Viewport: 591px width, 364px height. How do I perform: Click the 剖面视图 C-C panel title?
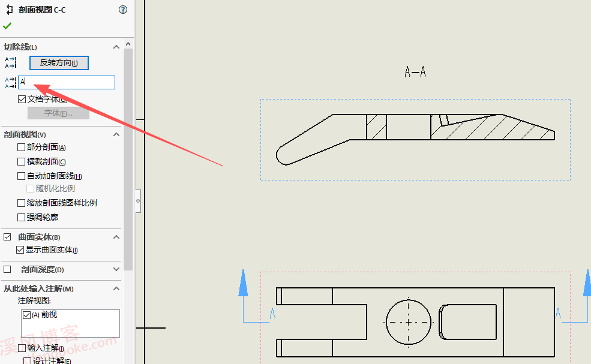[x=42, y=10]
